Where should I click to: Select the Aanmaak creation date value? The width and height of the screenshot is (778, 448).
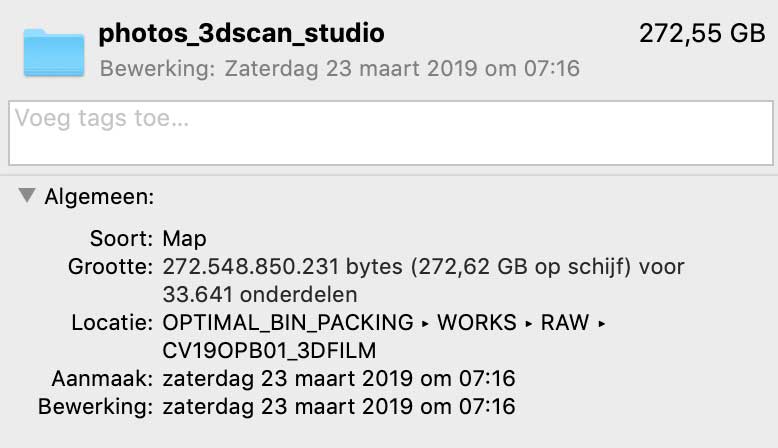pos(338,379)
